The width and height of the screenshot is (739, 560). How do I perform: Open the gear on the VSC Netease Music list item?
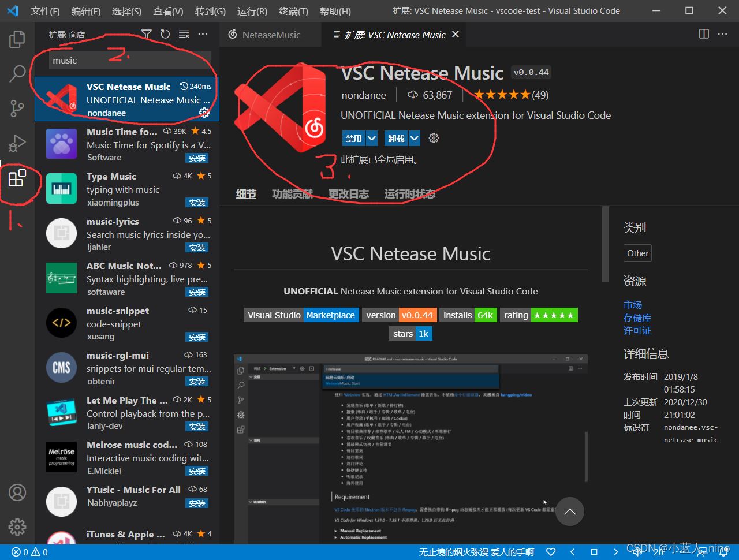(204, 112)
